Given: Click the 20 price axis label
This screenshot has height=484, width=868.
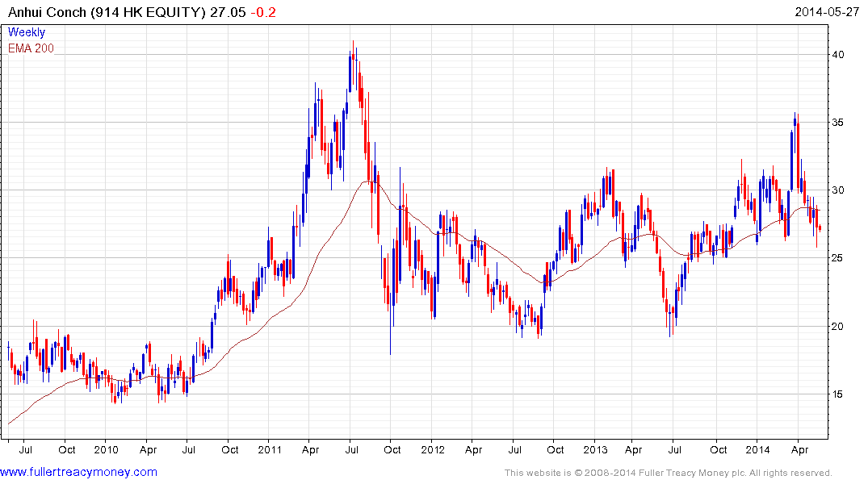Looking at the screenshot, I should [x=837, y=327].
